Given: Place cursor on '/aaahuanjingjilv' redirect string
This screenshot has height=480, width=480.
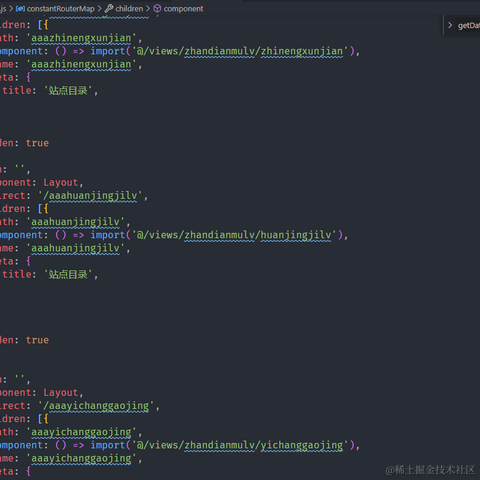Looking at the screenshot, I should (x=91, y=196).
